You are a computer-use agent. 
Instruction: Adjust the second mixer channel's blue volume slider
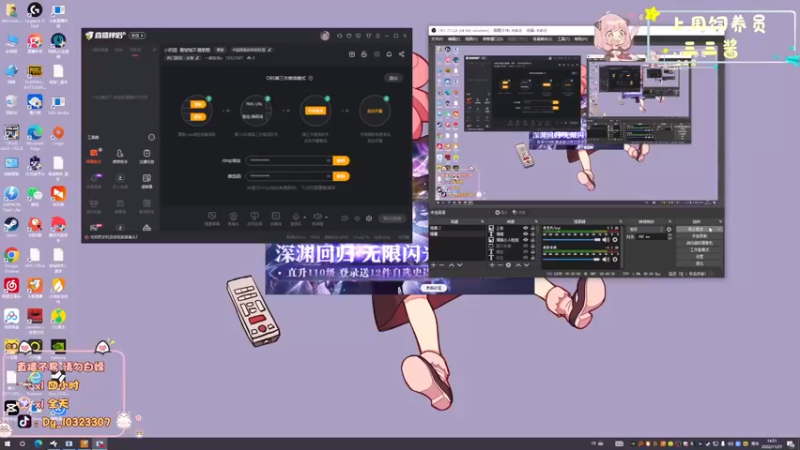click(571, 259)
